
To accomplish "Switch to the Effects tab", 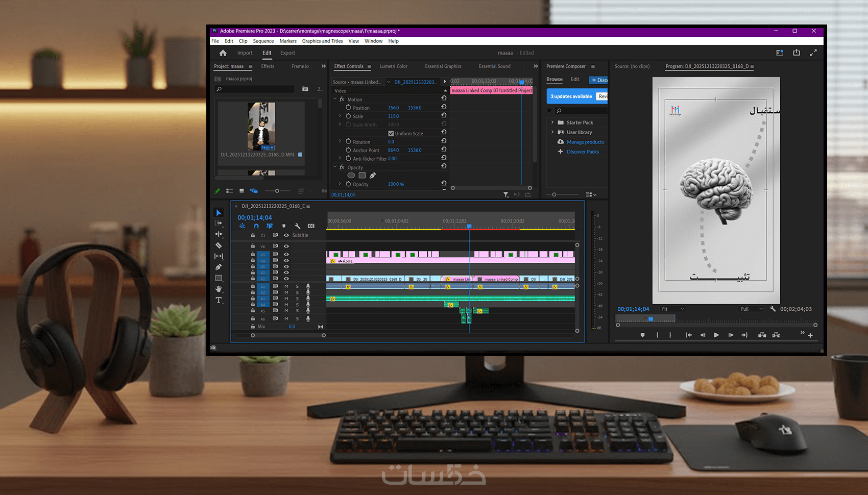I will coord(268,66).
